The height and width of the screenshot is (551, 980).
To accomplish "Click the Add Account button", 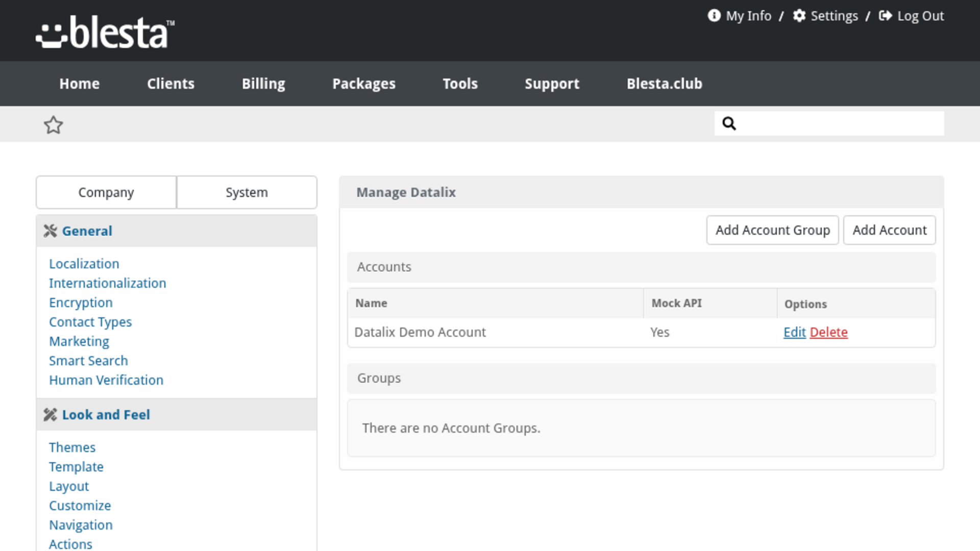I will coord(889,230).
